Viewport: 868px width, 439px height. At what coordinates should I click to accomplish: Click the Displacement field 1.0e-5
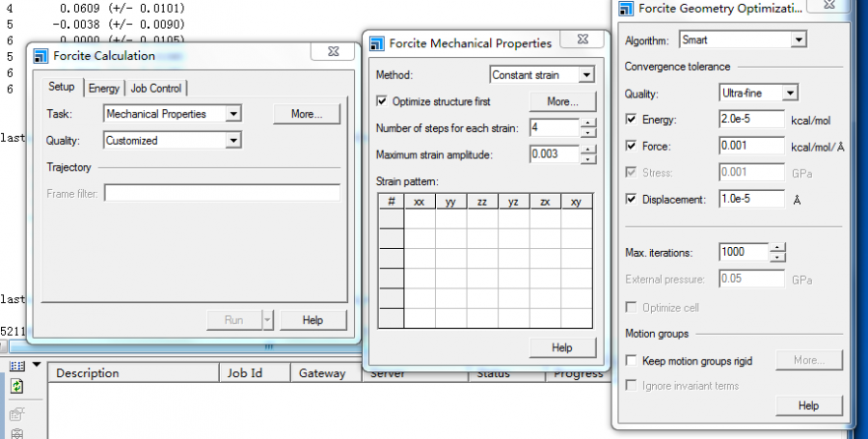(x=751, y=199)
